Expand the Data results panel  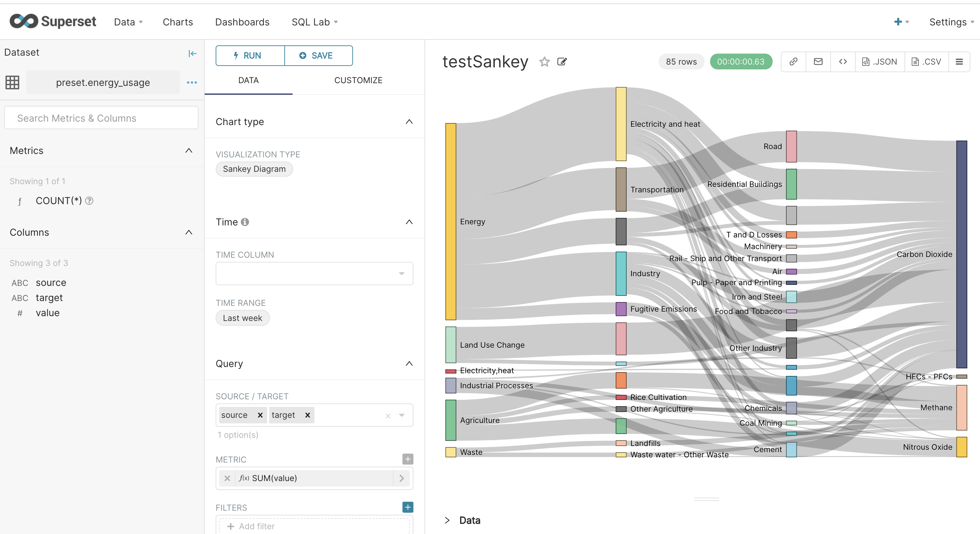[x=447, y=520]
